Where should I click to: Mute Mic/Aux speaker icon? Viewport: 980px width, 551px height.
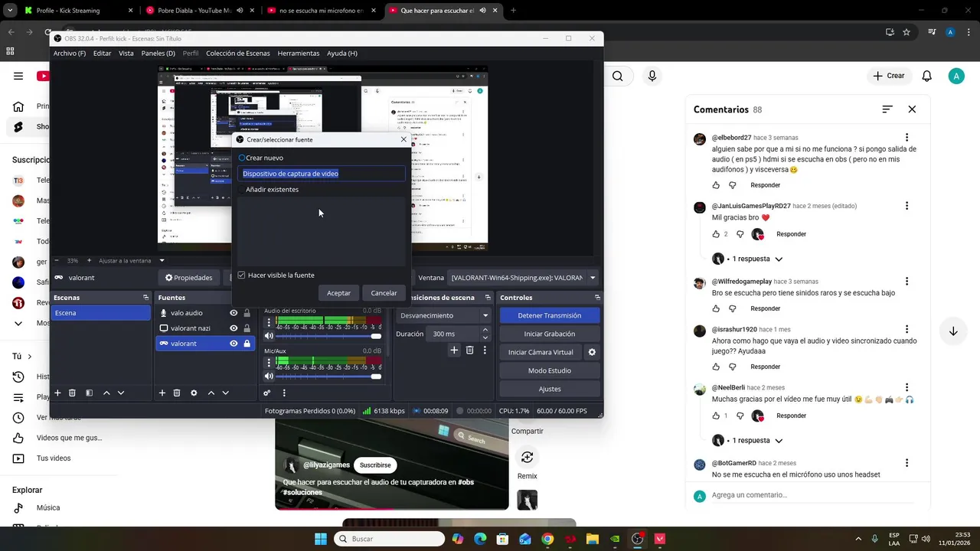tap(269, 376)
